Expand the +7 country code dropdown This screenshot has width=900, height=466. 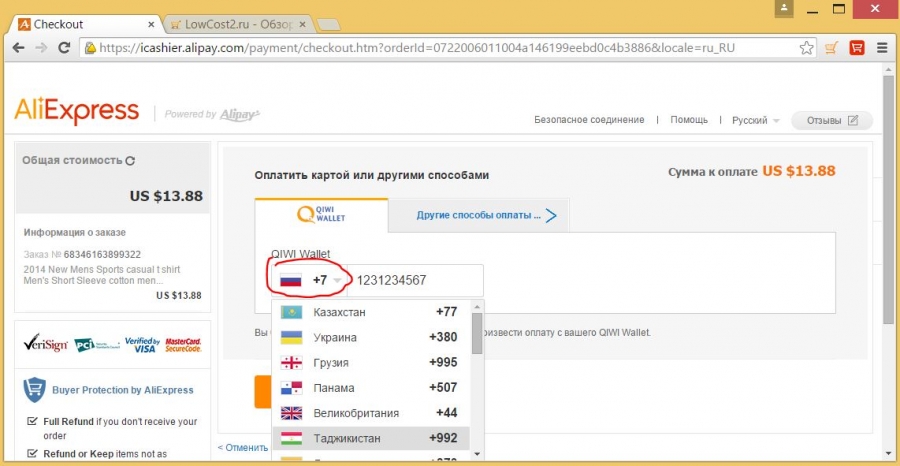[309, 281]
